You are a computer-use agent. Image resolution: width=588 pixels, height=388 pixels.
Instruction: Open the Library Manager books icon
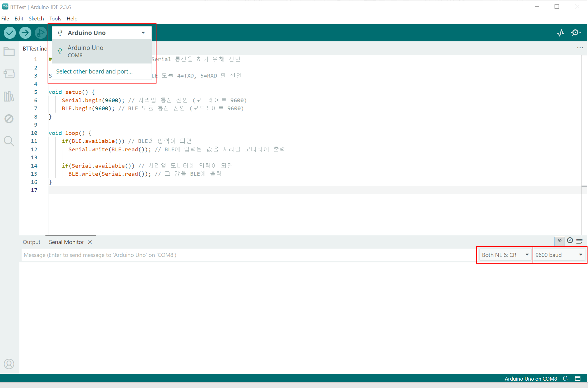(x=9, y=96)
